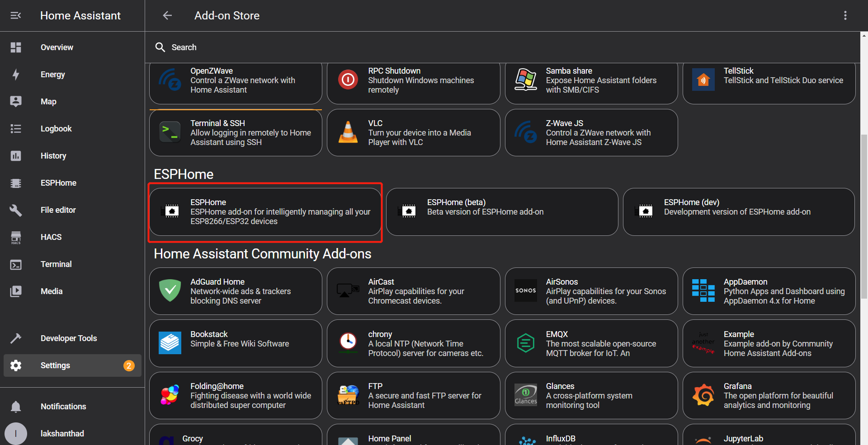Collapse the sidebar with the menu icon
The height and width of the screenshot is (445, 868).
pyautogui.click(x=16, y=16)
